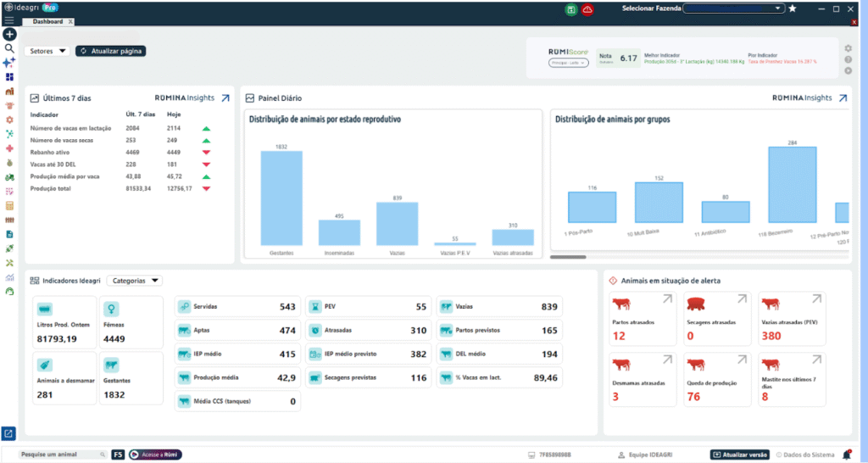Toggle the hamburger menu
Screen dimensions: 868x463
tap(9, 21)
